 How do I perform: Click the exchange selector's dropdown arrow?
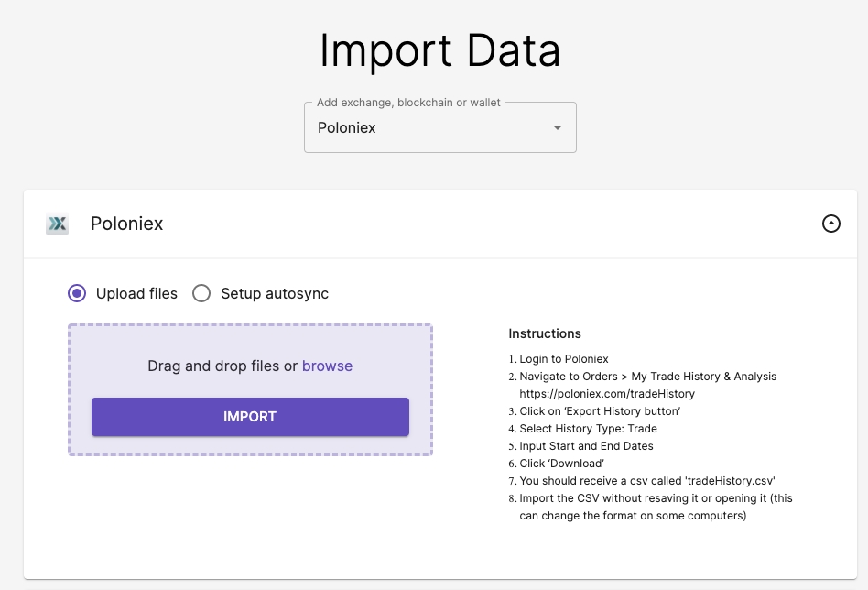[x=558, y=128]
